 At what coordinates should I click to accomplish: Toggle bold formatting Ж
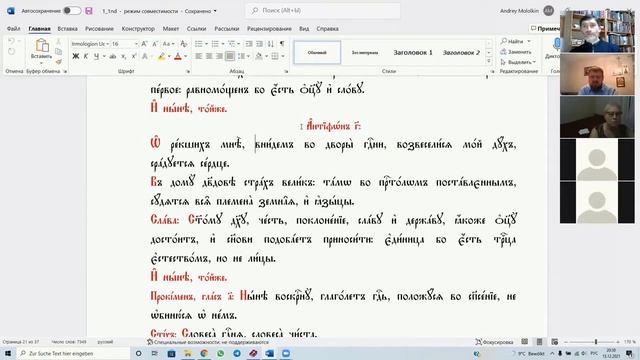coord(76,56)
